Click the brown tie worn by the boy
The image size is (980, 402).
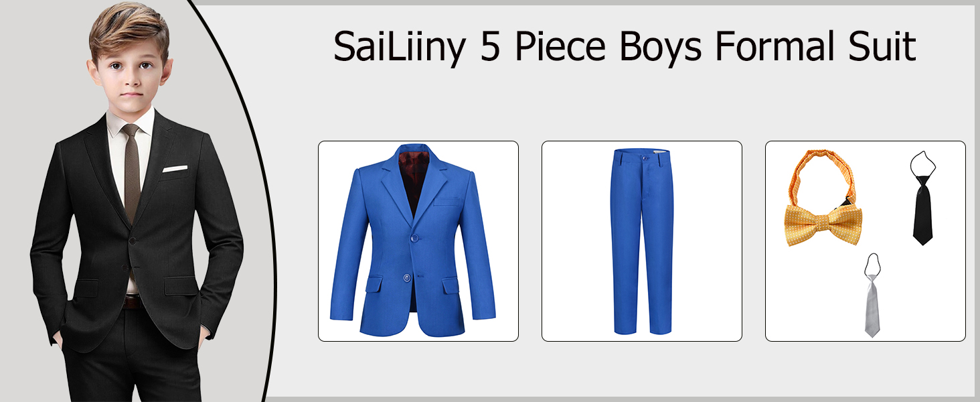pos(132,173)
